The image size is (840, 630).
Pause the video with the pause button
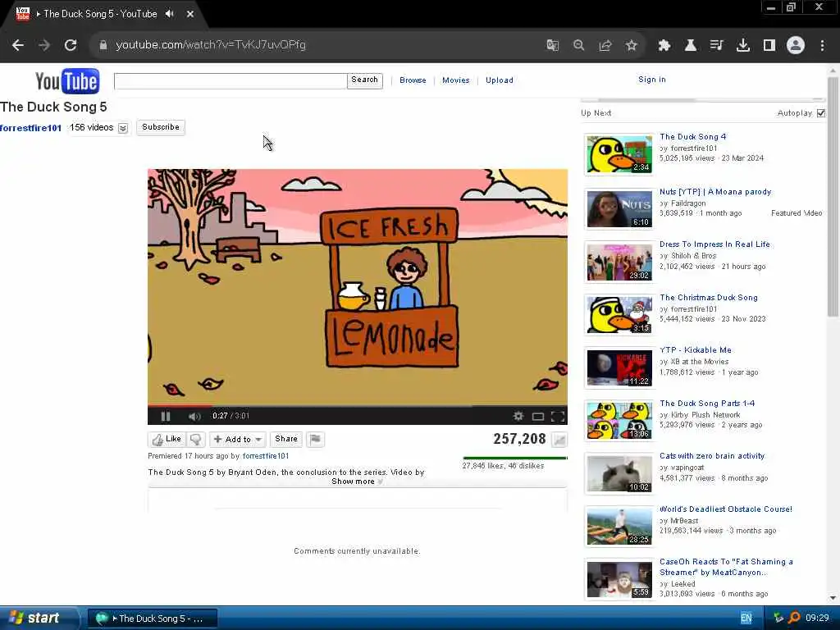(165, 416)
